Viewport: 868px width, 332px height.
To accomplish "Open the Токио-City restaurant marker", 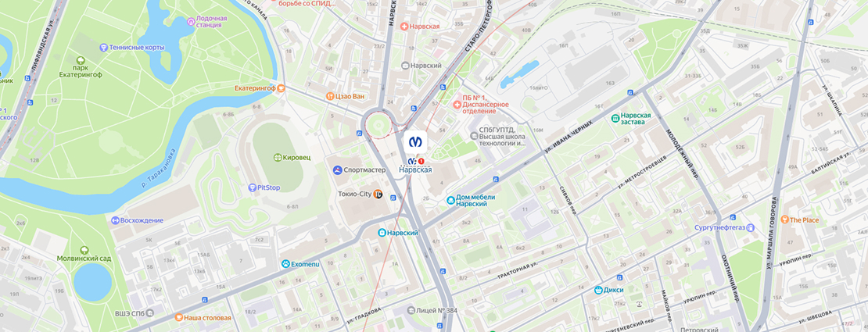I will pyautogui.click(x=378, y=195).
